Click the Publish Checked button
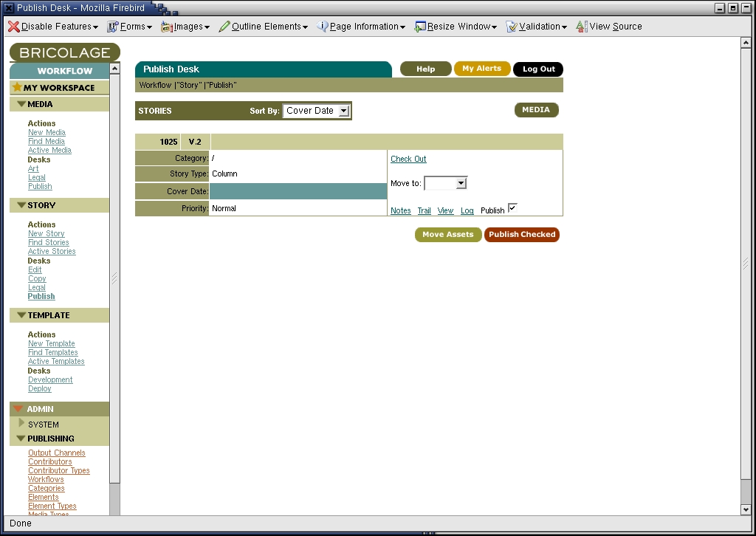Viewport: 756px width, 536px height. pyautogui.click(x=521, y=235)
